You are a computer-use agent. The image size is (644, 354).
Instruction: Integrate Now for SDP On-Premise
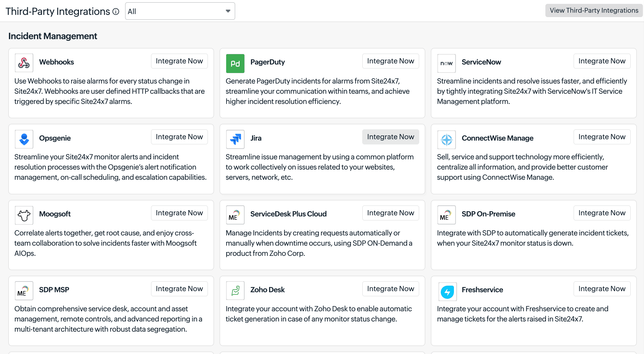pos(602,213)
